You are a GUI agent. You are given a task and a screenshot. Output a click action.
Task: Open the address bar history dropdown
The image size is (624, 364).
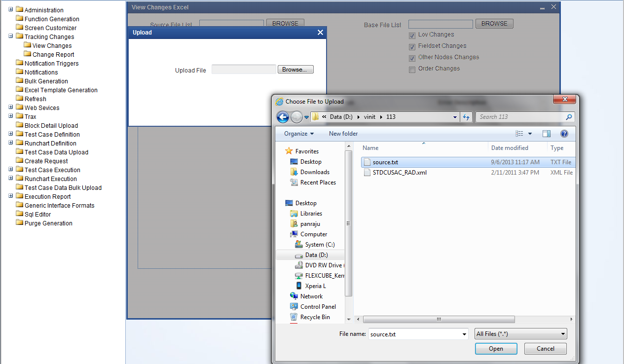pos(455,117)
